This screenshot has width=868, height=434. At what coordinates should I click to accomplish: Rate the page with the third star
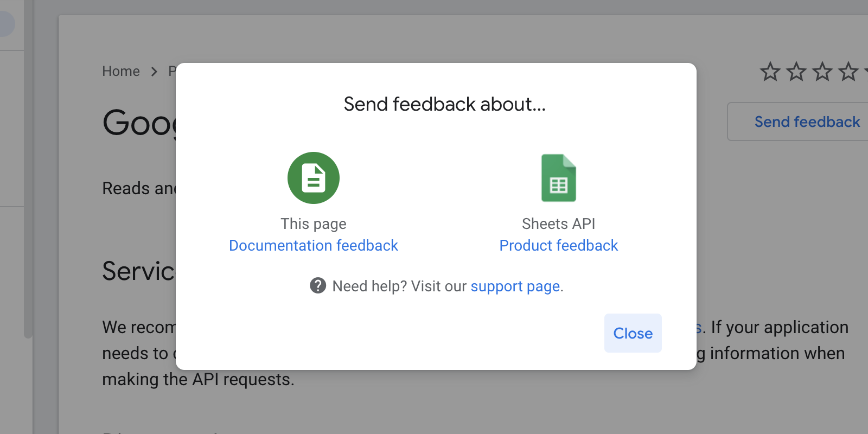pyautogui.click(x=822, y=72)
